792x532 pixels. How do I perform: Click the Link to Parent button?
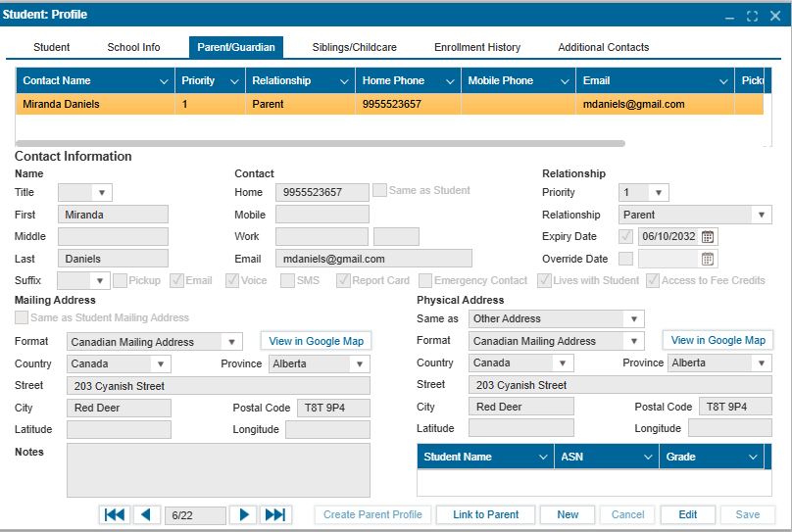coord(485,514)
